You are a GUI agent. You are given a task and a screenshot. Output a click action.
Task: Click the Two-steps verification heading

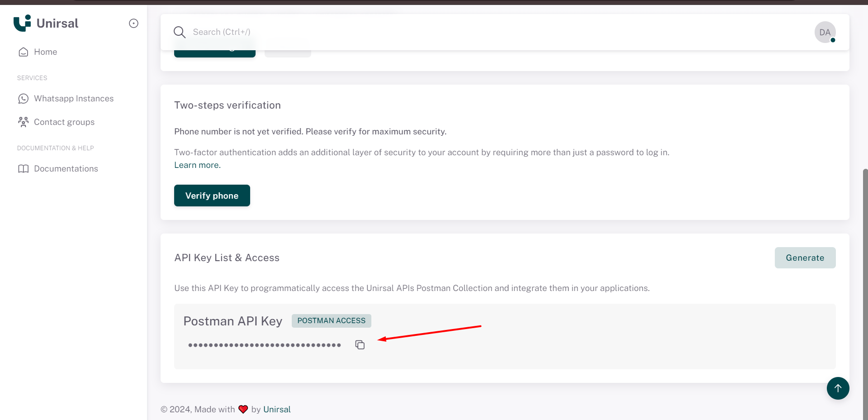(228, 105)
